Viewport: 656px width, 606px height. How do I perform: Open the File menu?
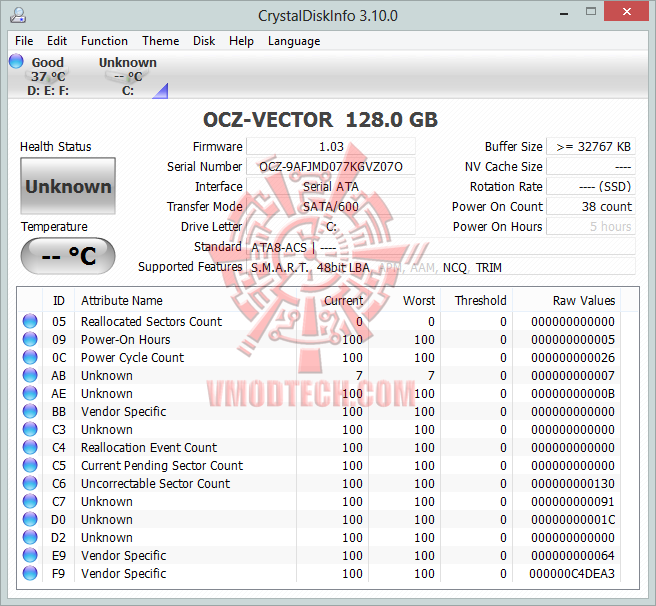pyautogui.click(x=24, y=41)
